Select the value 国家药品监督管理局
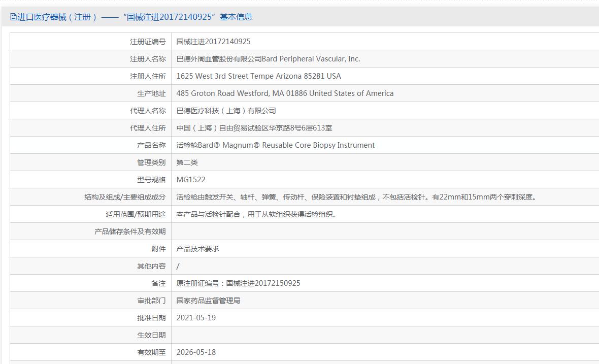The height and width of the screenshot is (364, 599). [208, 301]
